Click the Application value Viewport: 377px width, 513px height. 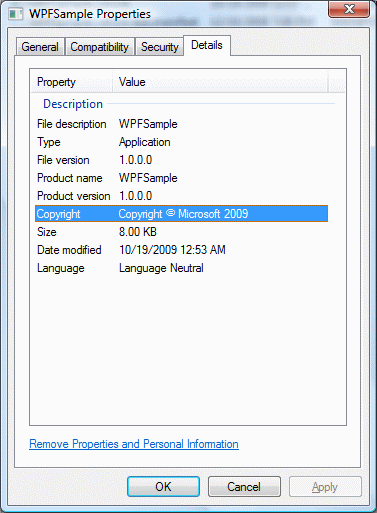coord(145,142)
